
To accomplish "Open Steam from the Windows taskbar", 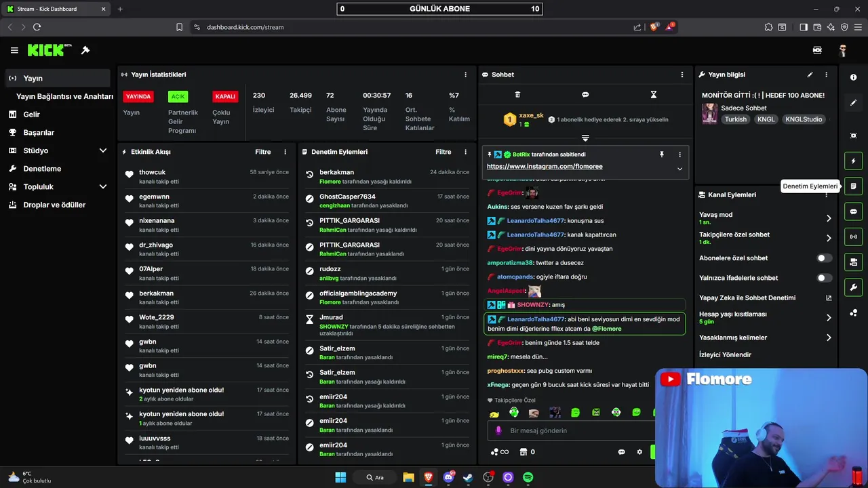I will 468,477.
